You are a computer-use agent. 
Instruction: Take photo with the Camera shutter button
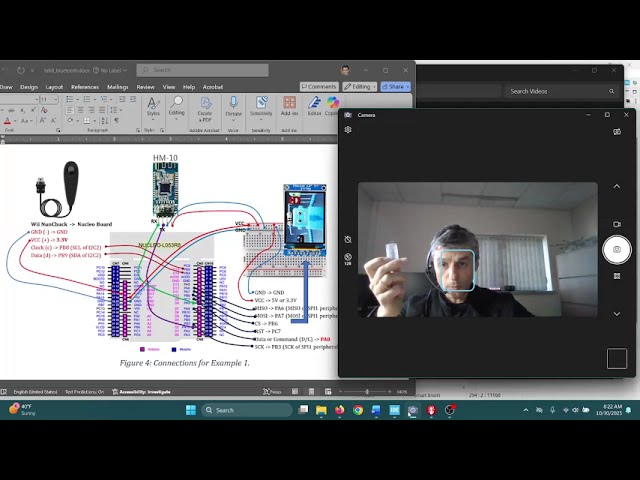pos(617,249)
